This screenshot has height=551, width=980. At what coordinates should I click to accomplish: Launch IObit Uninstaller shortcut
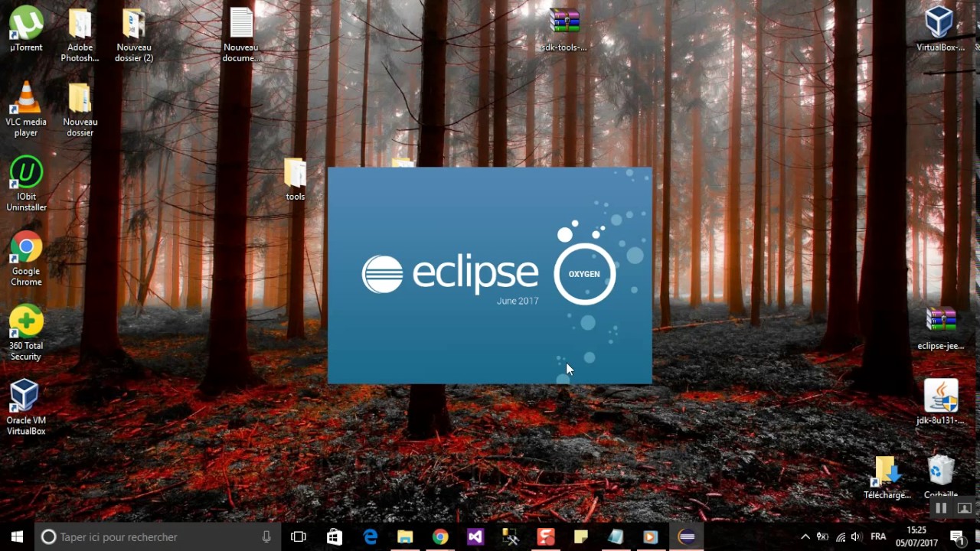[26, 184]
